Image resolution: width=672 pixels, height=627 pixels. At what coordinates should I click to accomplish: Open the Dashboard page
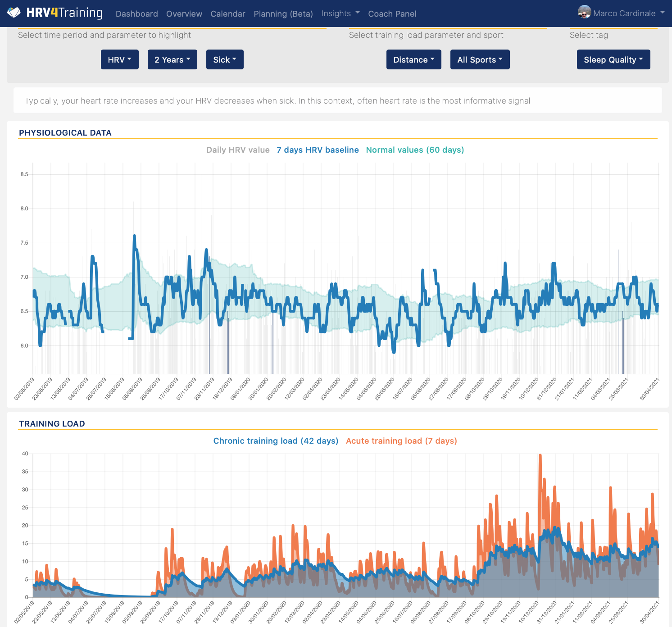click(x=136, y=14)
